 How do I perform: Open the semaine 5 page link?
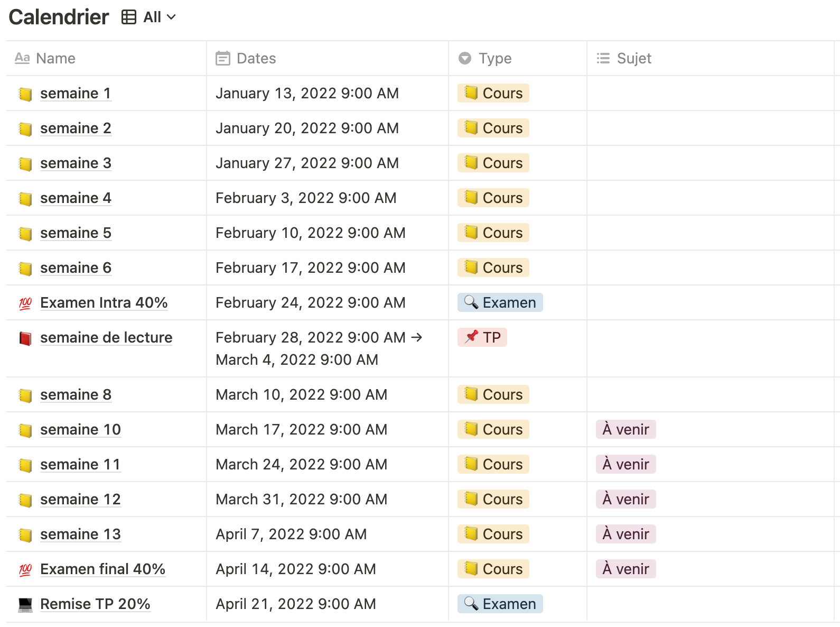tap(76, 233)
